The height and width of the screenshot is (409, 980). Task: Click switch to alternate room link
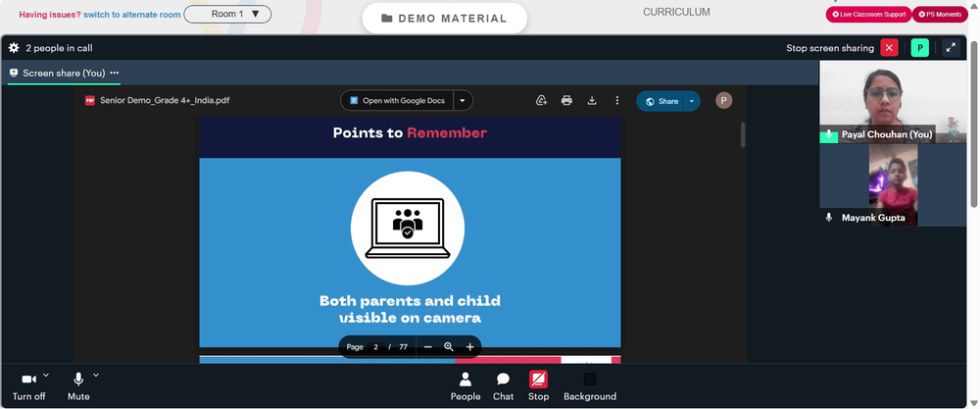(132, 15)
